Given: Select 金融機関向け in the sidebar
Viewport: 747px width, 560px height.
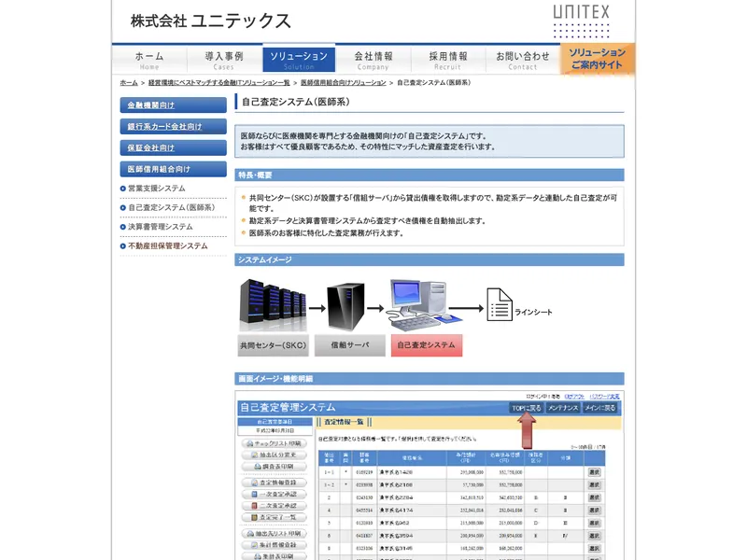Looking at the screenshot, I should pos(174,105).
